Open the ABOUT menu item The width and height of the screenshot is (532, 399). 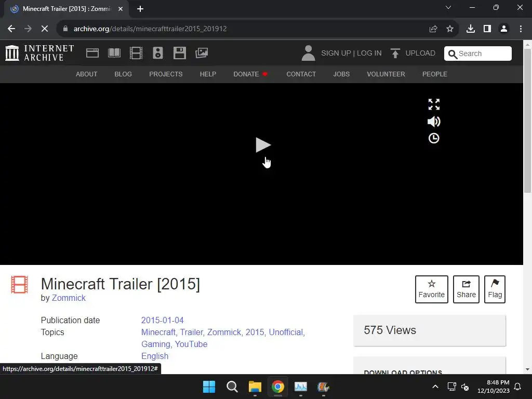(87, 74)
